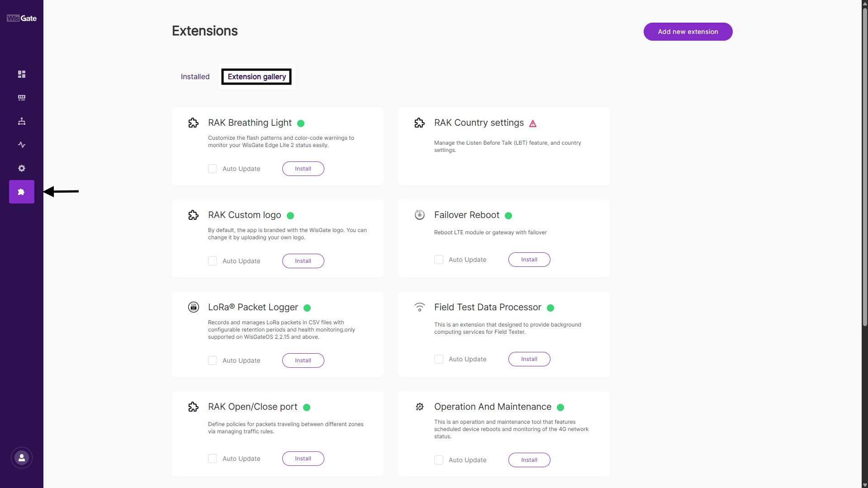
Task: Enable Auto Update for Field Test Data Processor
Action: 439,359
